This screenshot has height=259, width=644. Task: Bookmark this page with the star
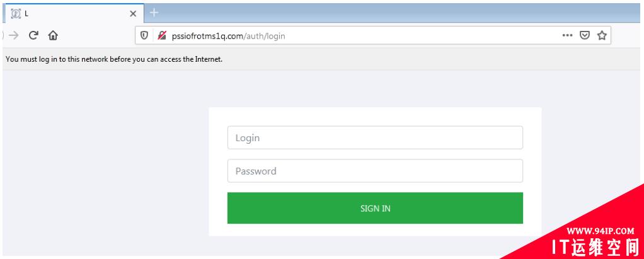[602, 36]
